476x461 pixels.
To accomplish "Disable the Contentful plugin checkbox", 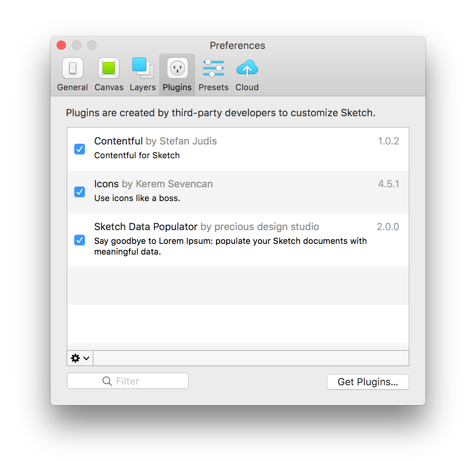I will click(x=80, y=149).
